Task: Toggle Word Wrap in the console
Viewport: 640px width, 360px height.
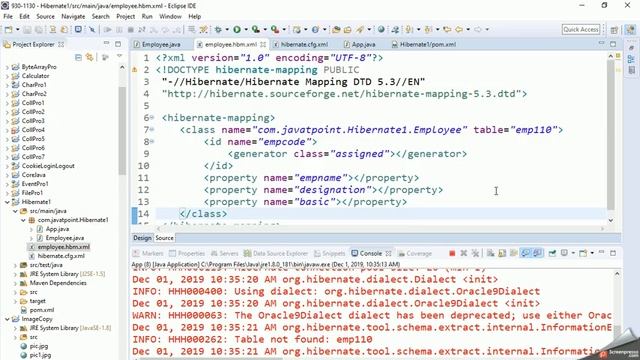Action: coord(514,253)
